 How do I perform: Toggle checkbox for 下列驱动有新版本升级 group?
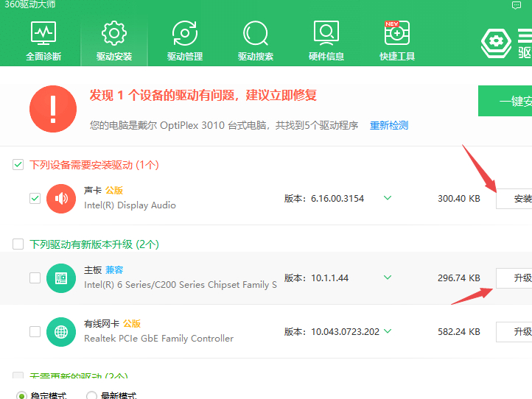click(x=18, y=244)
